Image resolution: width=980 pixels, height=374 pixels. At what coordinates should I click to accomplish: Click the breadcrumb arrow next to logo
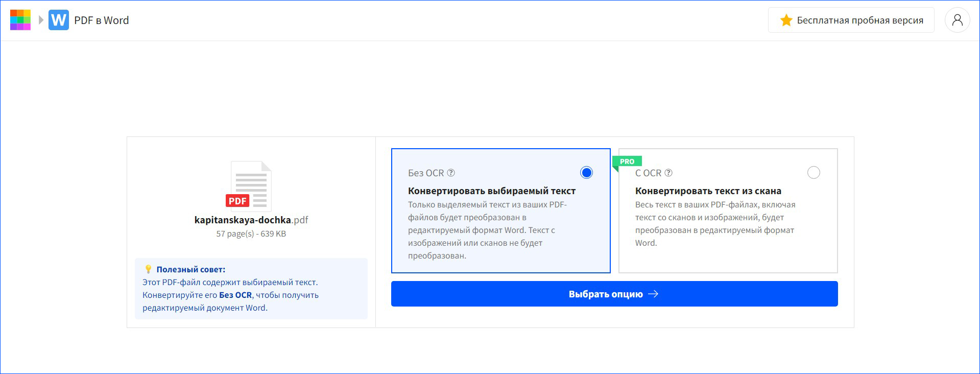tap(41, 20)
